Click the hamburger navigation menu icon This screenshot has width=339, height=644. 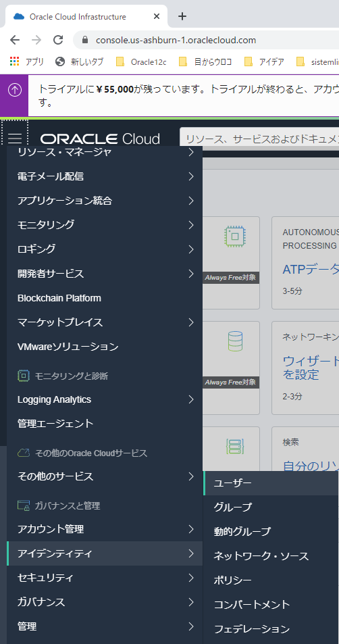[15, 138]
